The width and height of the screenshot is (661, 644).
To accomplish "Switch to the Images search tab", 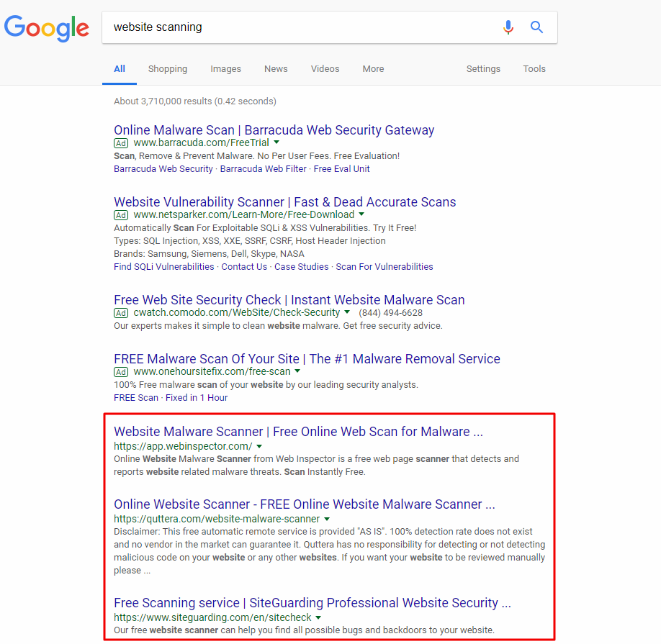I will click(225, 68).
